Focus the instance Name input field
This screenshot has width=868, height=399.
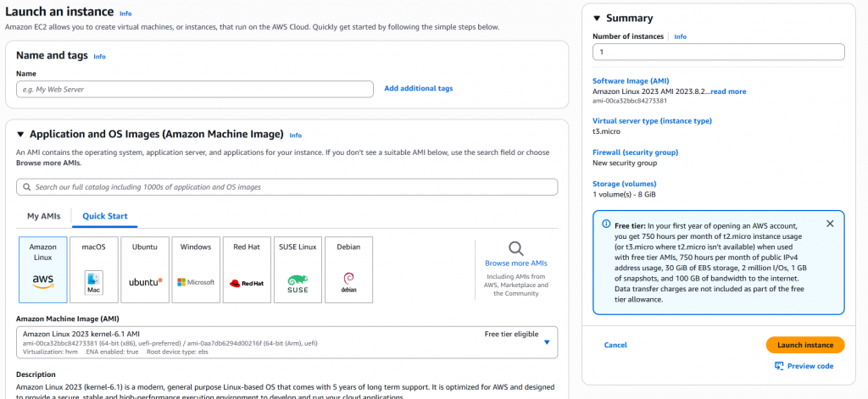195,89
